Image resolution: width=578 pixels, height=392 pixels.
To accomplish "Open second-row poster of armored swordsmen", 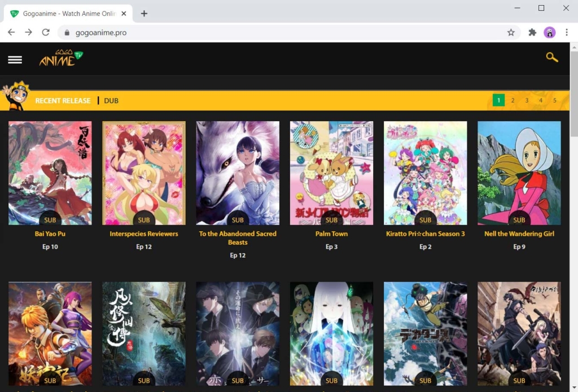I will click(519, 334).
